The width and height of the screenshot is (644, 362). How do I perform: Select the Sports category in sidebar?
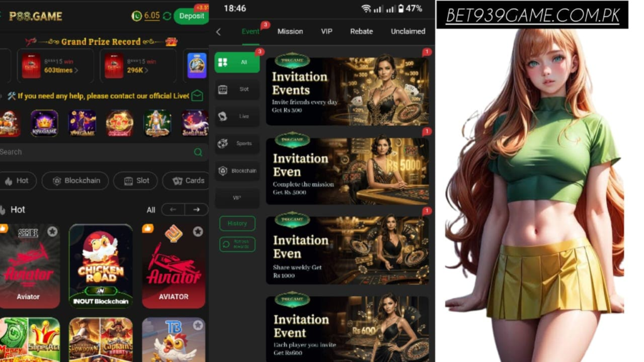coord(237,143)
